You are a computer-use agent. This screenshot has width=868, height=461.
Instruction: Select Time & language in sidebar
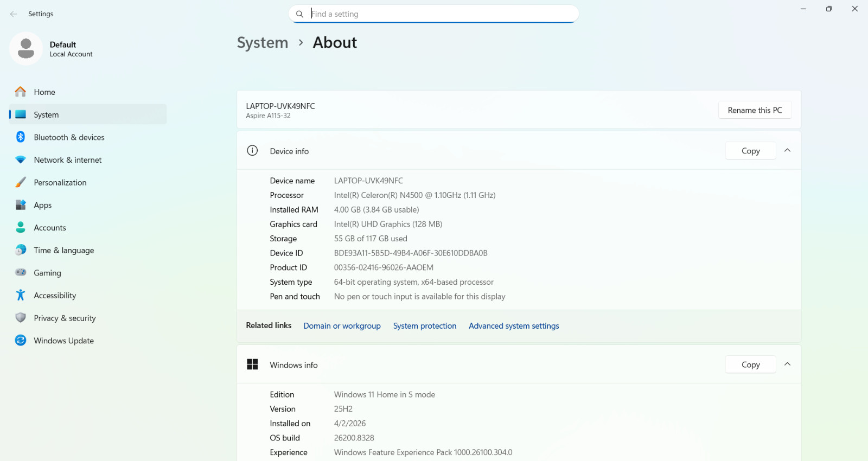(88, 251)
